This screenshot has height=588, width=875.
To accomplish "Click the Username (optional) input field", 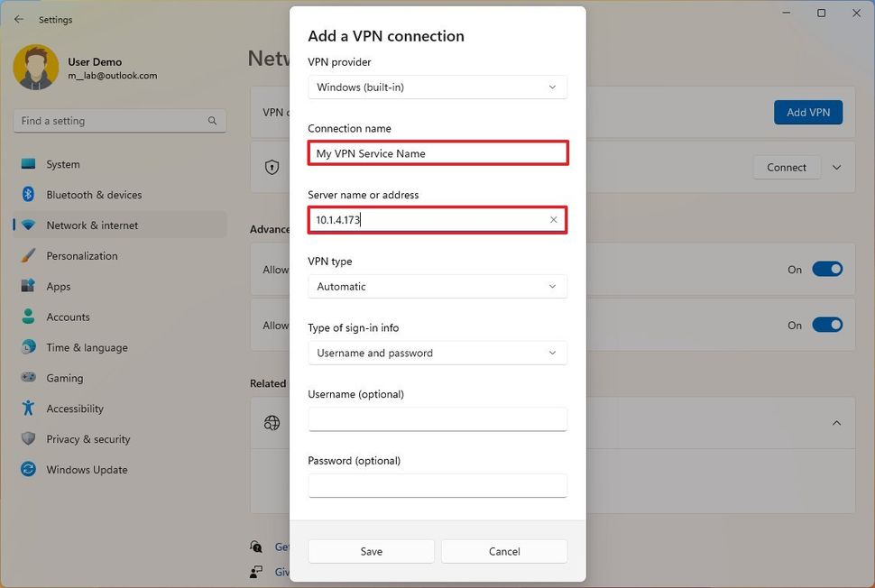I will (x=437, y=419).
